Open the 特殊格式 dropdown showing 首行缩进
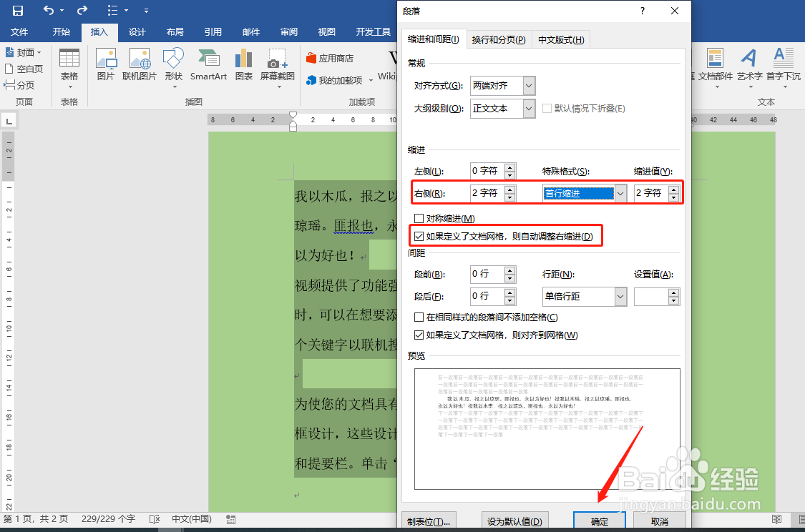The height and width of the screenshot is (532, 805). pos(619,194)
